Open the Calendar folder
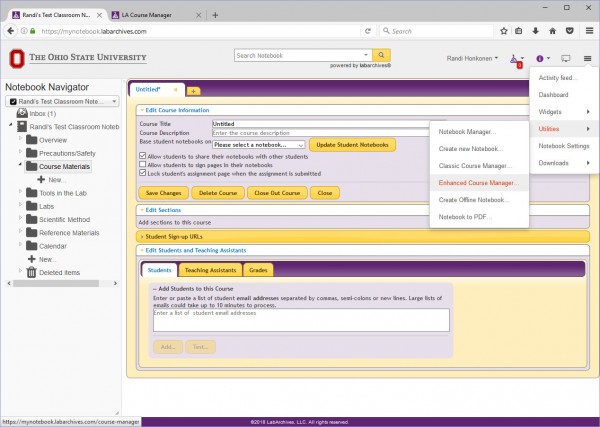Viewport: 600px width, 427px height. tap(46, 246)
